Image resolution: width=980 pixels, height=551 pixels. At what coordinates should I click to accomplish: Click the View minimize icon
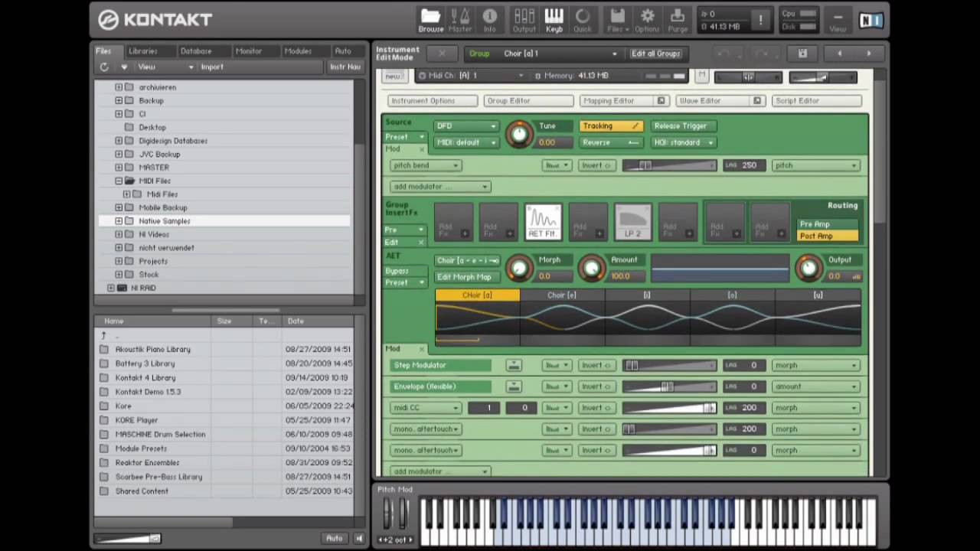click(x=838, y=21)
